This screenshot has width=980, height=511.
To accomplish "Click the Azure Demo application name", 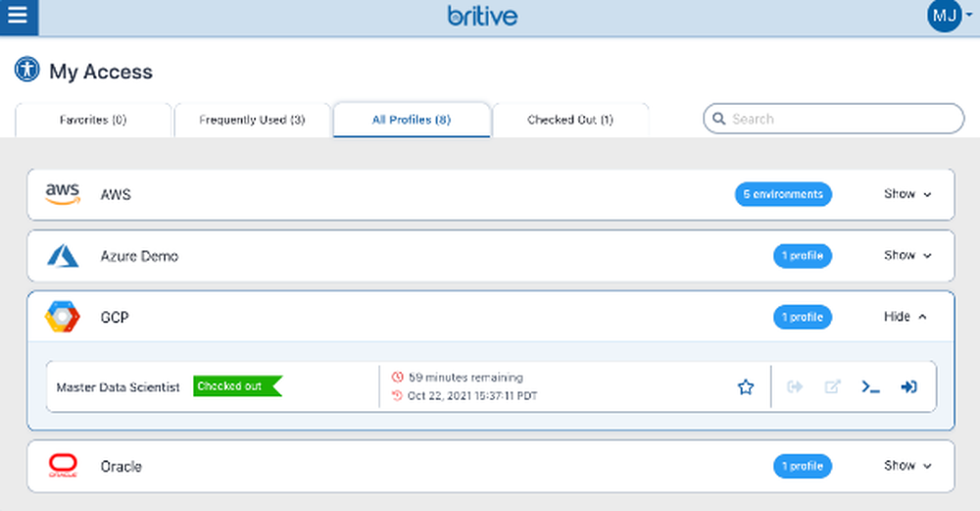I will (139, 256).
